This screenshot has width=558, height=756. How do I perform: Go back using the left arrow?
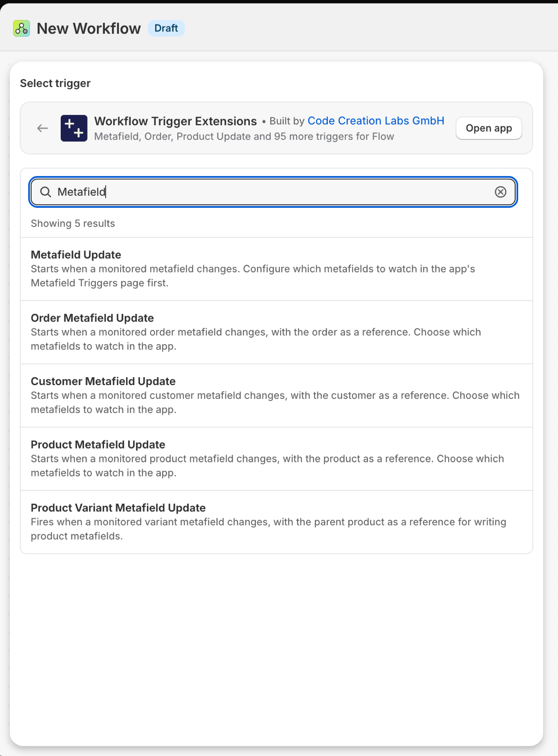click(x=43, y=128)
